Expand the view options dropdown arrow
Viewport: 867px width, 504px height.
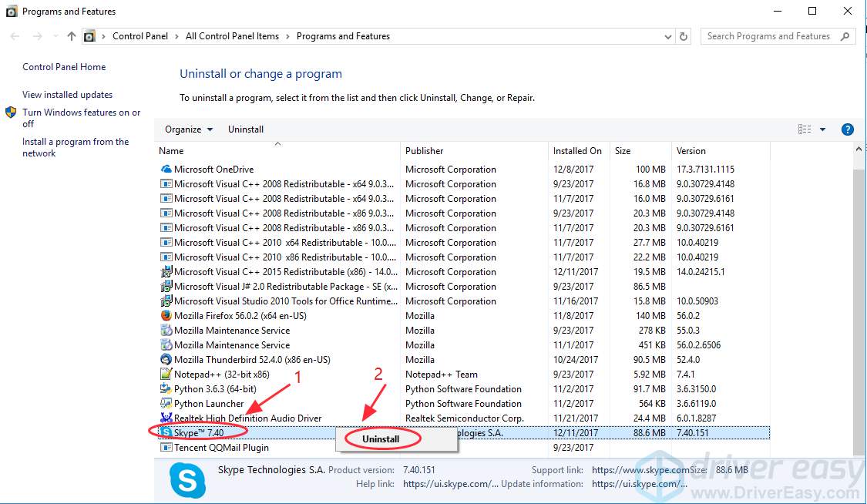click(x=822, y=129)
